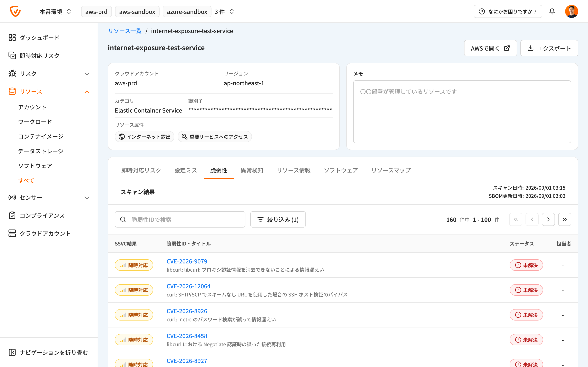Open the user avatar profile menu

point(571,11)
